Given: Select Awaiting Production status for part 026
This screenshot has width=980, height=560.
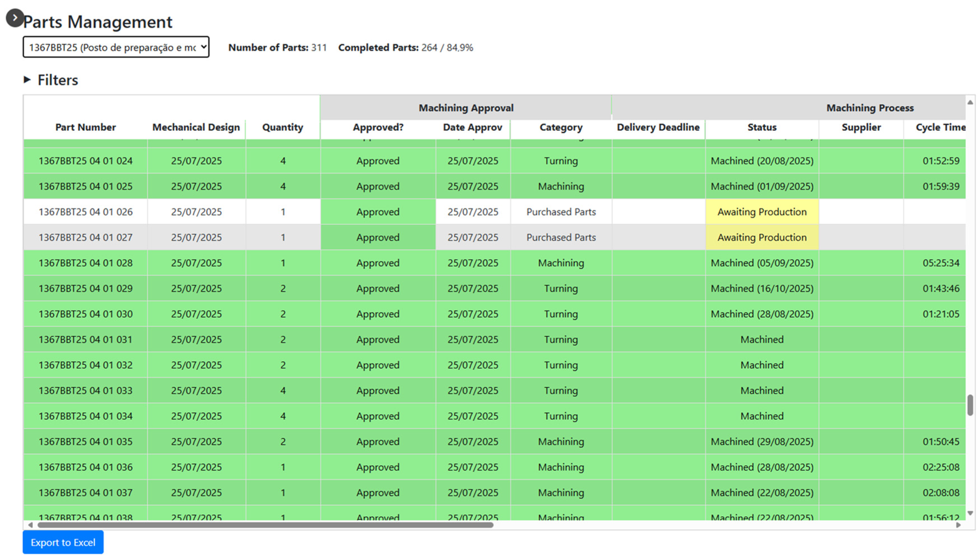Looking at the screenshot, I should click(x=762, y=212).
